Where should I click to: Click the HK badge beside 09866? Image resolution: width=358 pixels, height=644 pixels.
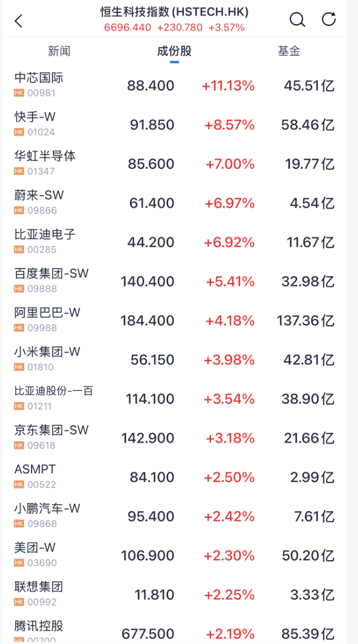tap(19, 211)
